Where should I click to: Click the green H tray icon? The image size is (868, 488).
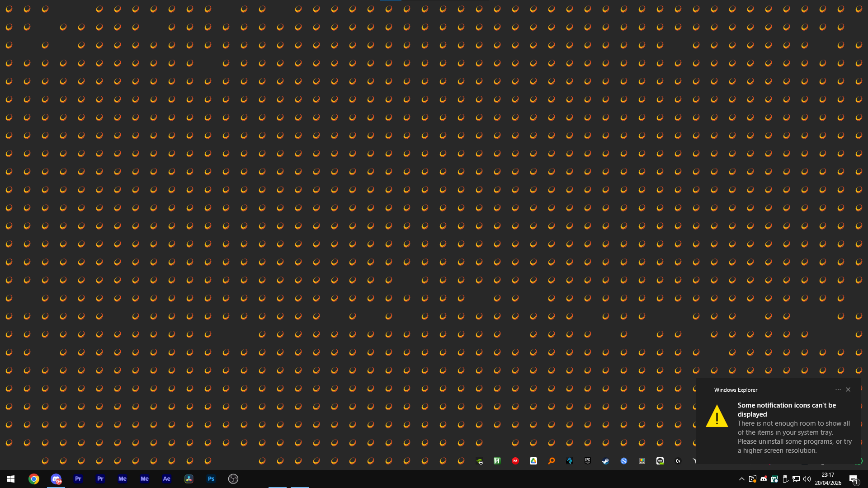tap(497, 461)
